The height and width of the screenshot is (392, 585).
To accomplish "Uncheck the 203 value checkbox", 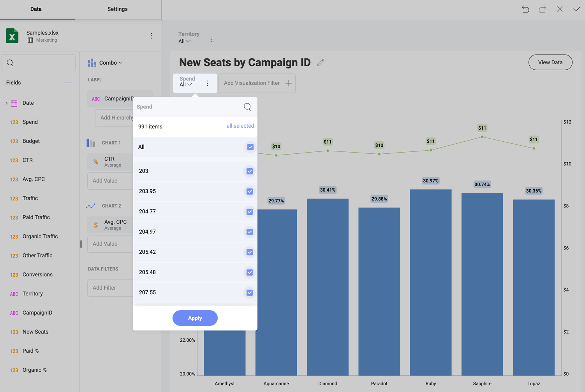I will 250,171.
